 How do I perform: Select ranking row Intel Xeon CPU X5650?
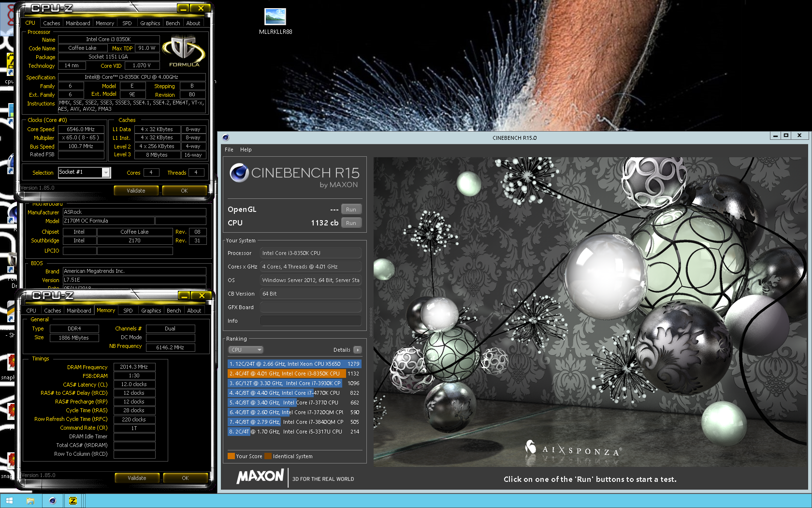click(x=294, y=364)
